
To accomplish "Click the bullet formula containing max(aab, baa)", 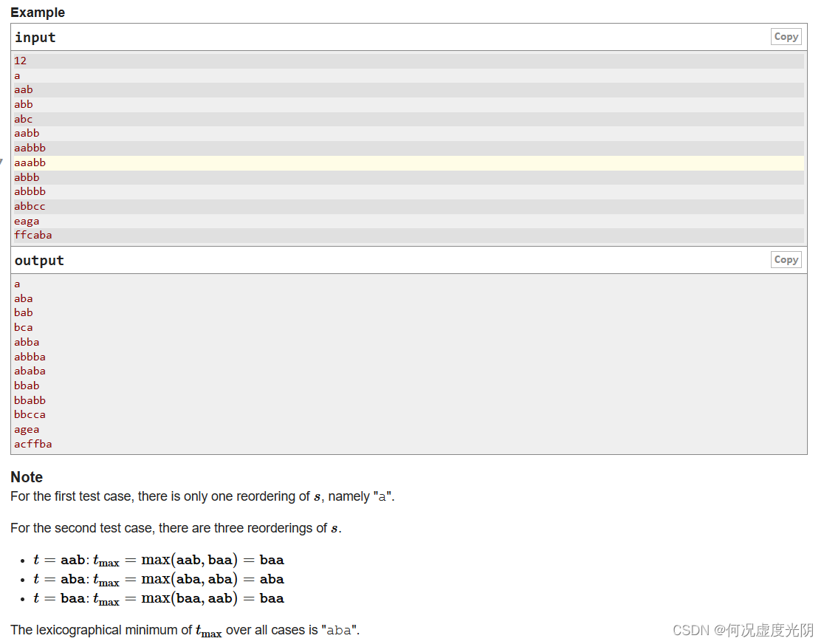I will 159,560.
